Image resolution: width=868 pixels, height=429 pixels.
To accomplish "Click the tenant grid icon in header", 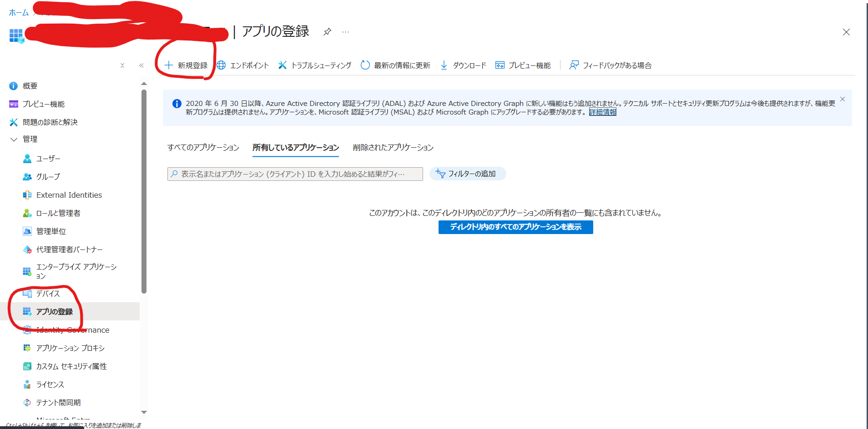I will coord(16,35).
